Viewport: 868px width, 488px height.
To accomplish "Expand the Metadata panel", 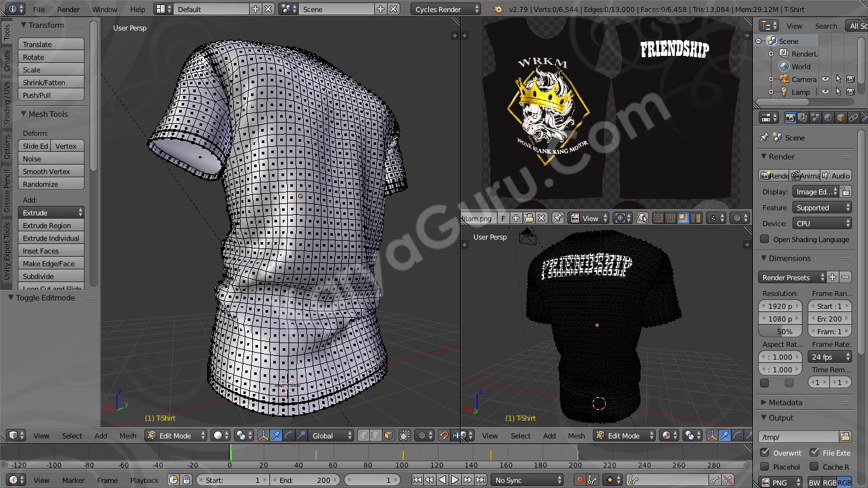I will [x=785, y=402].
